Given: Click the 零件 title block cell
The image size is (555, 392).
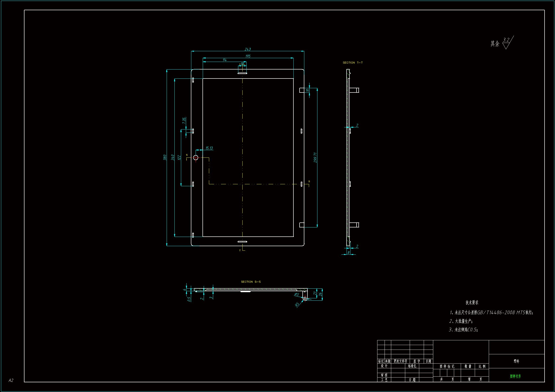Looking at the screenshot, I should tap(516, 361).
